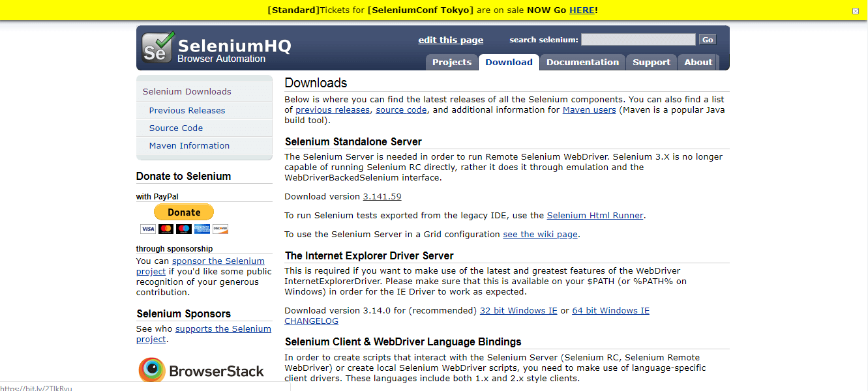868x391 pixels.
Task: Go to the About tab
Action: tap(698, 62)
